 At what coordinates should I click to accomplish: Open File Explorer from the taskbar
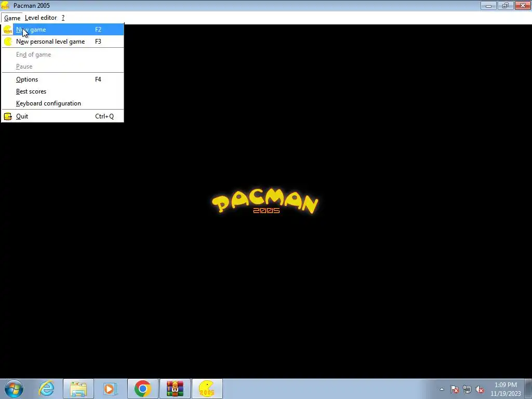coord(78,389)
